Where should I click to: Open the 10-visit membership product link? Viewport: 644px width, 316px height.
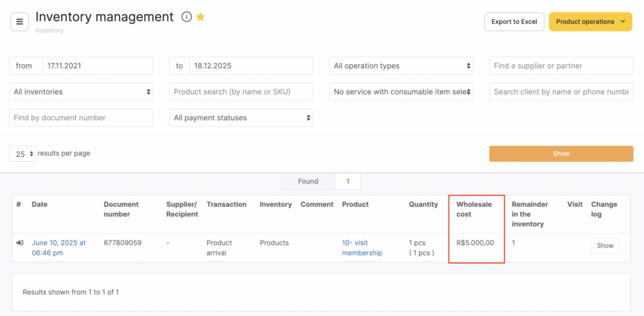362,247
